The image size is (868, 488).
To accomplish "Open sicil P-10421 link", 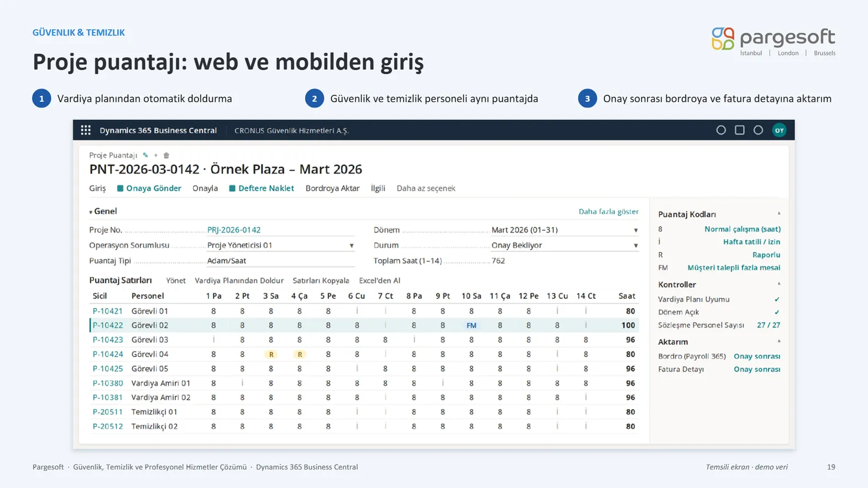I will point(107,311).
